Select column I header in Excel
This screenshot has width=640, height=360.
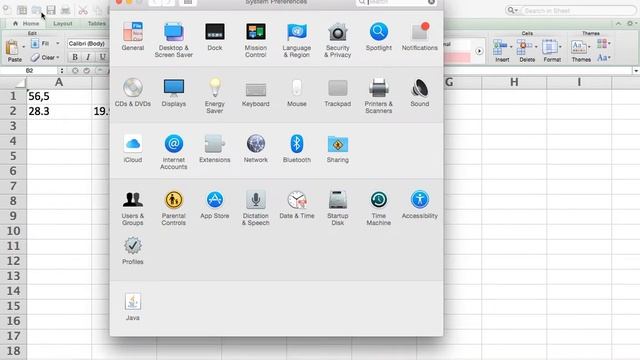pyautogui.click(x=579, y=82)
